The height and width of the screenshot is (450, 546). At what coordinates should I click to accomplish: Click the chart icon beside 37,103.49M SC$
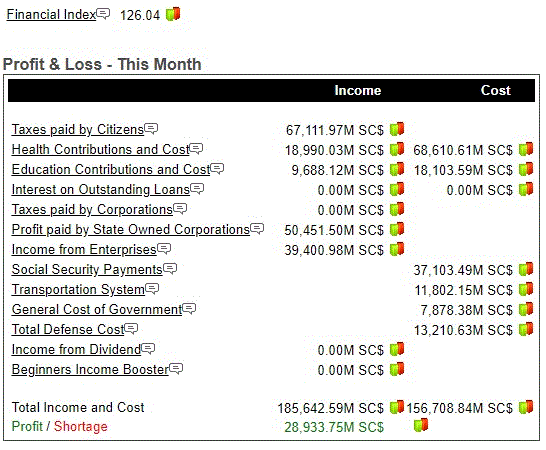click(526, 269)
